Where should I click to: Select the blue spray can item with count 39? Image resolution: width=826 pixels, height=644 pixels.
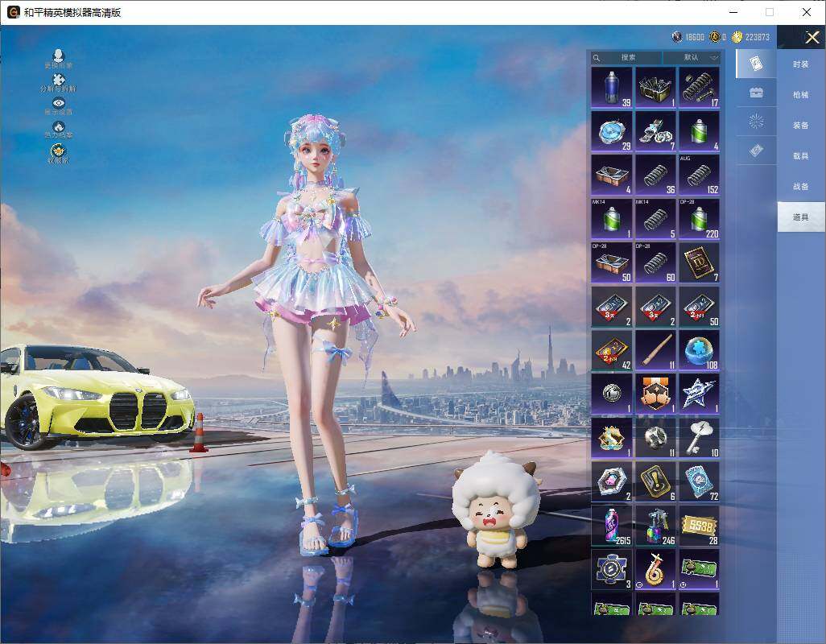pos(612,88)
